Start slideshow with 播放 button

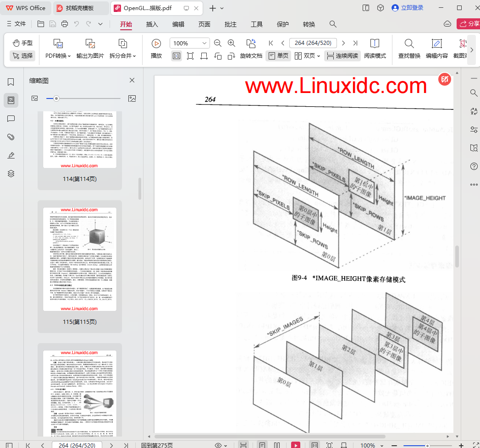point(156,49)
